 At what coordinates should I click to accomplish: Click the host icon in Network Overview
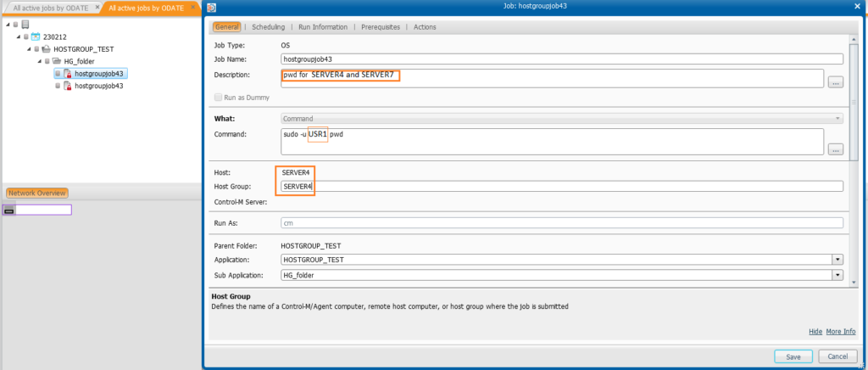pos(8,210)
